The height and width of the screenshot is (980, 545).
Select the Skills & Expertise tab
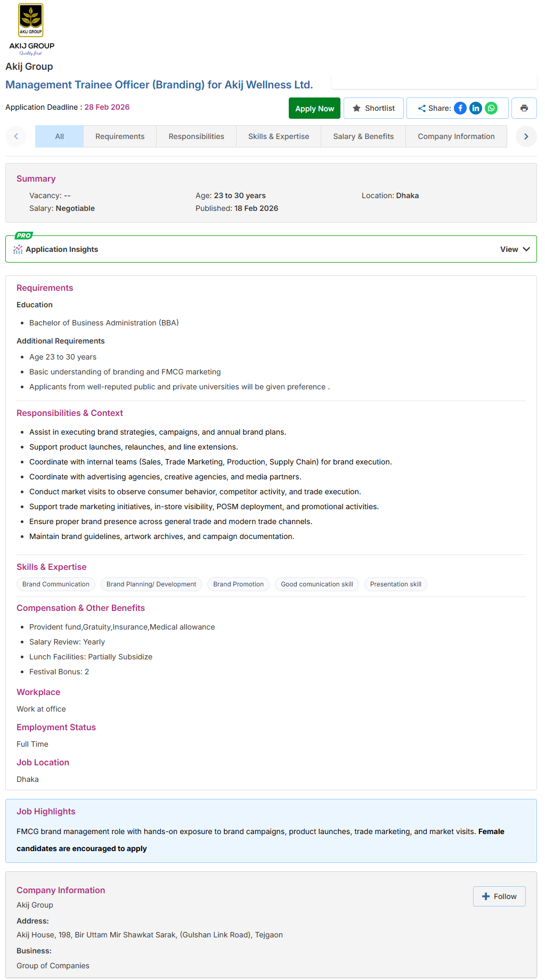click(x=279, y=136)
